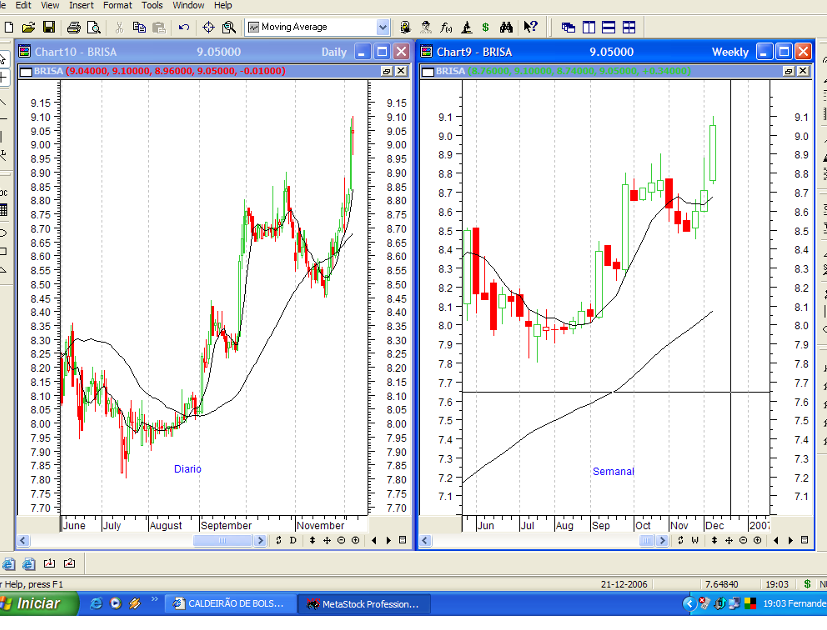Image resolution: width=827 pixels, height=630 pixels.
Task: Tile chart windows in columns
Action: click(589, 27)
